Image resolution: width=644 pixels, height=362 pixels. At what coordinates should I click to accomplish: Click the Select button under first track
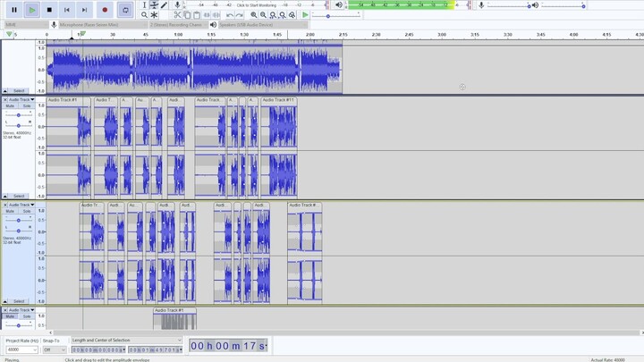click(x=19, y=90)
